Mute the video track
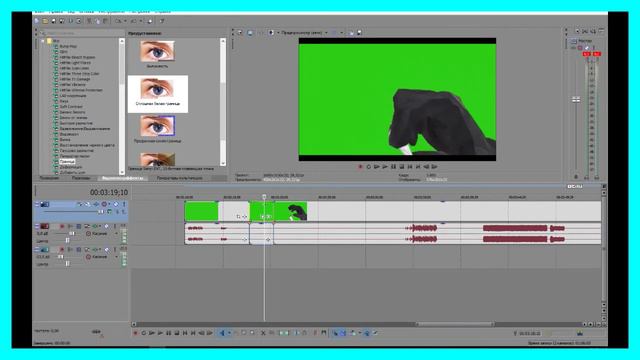640x360 pixels. pyautogui.click(x=116, y=204)
